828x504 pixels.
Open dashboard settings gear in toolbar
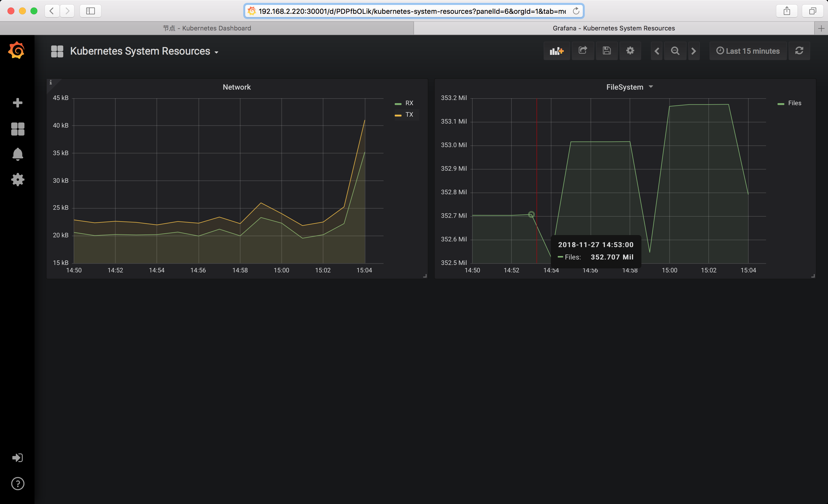point(630,51)
